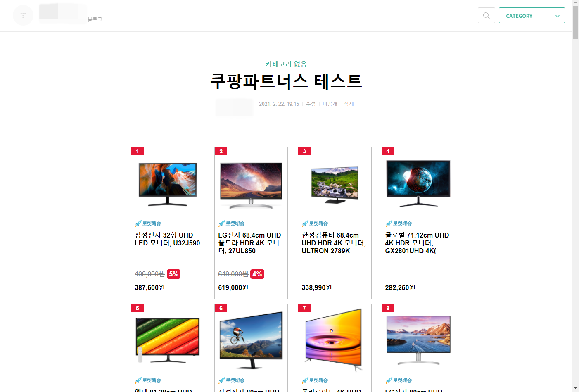Click the 387,600원 price
Image resolution: width=579 pixels, height=392 pixels.
[149, 287]
